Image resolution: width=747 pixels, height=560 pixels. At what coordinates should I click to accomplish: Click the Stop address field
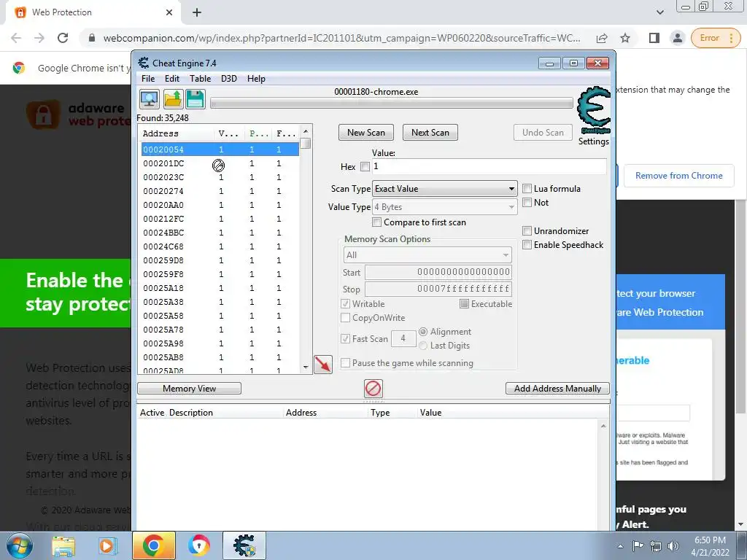[438, 289]
